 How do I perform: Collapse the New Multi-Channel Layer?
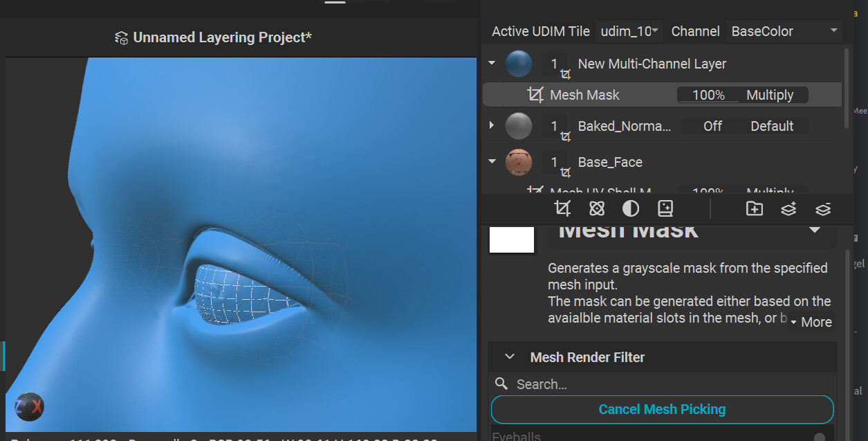[x=492, y=63]
